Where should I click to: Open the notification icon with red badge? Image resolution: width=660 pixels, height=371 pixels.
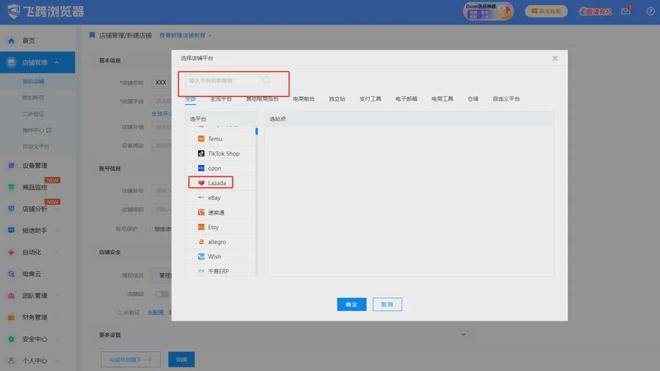pos(626,10)
